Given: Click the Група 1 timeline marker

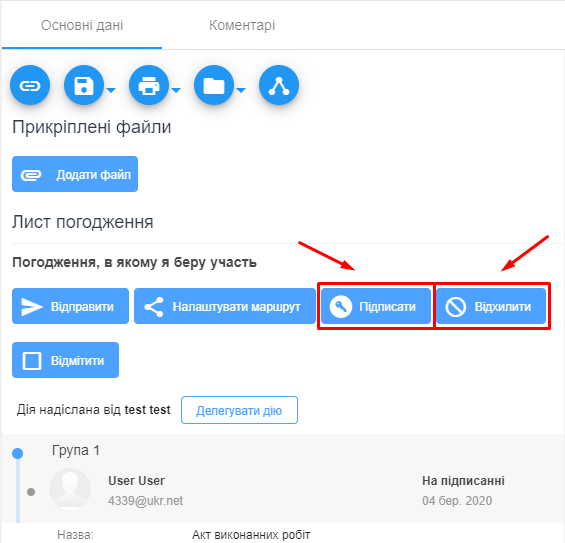Looking at the screenshot, I should click(17, 453).
